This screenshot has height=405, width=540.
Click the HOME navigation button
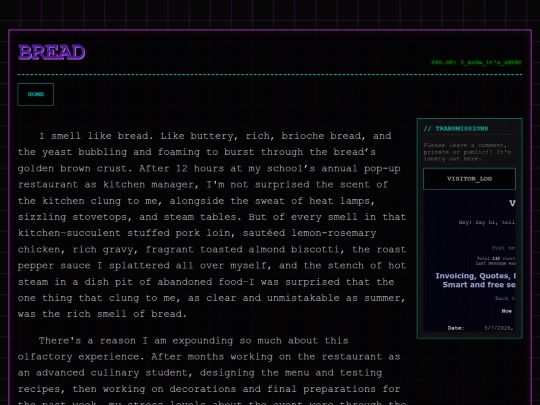point(35,94)
